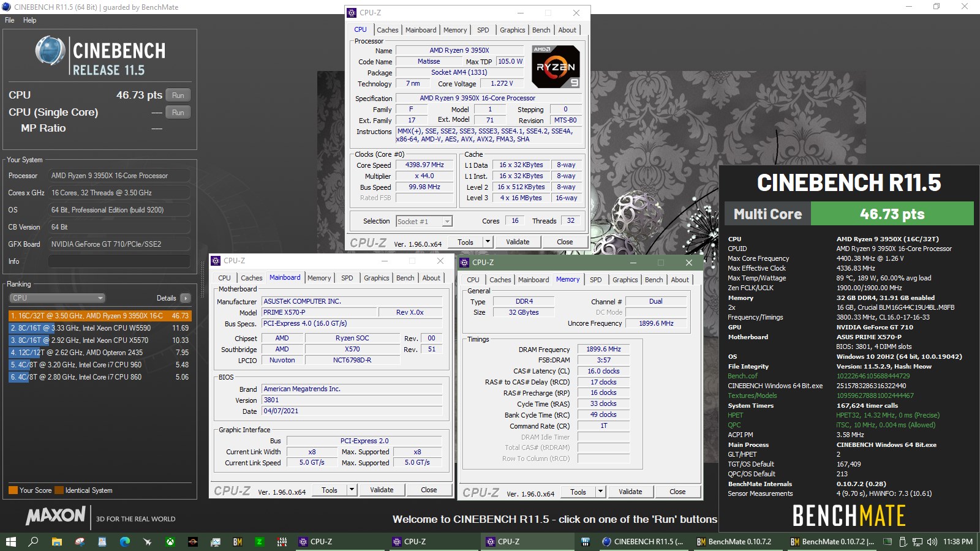
Task: Open the volume control in system tray
Action: [x=932, y=542]
